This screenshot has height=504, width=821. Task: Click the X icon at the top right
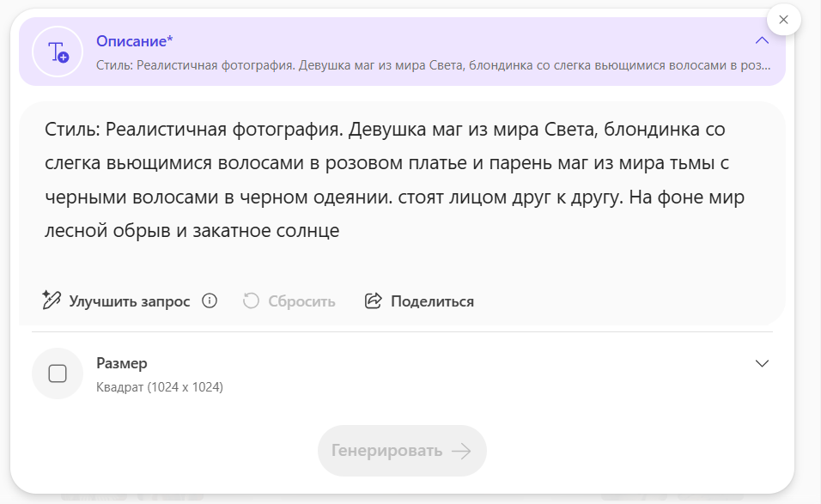(783, 20)
